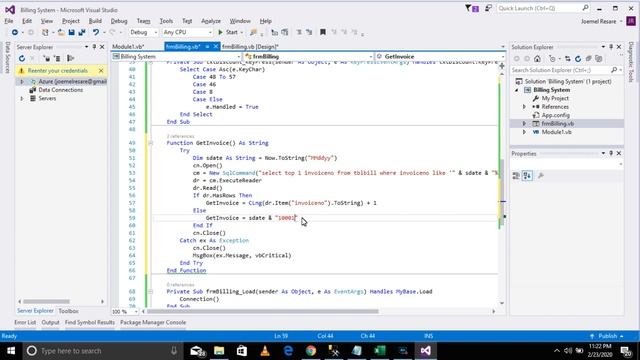Open the Output tab at bottom
640x360 pixels.
pos(50,322)
